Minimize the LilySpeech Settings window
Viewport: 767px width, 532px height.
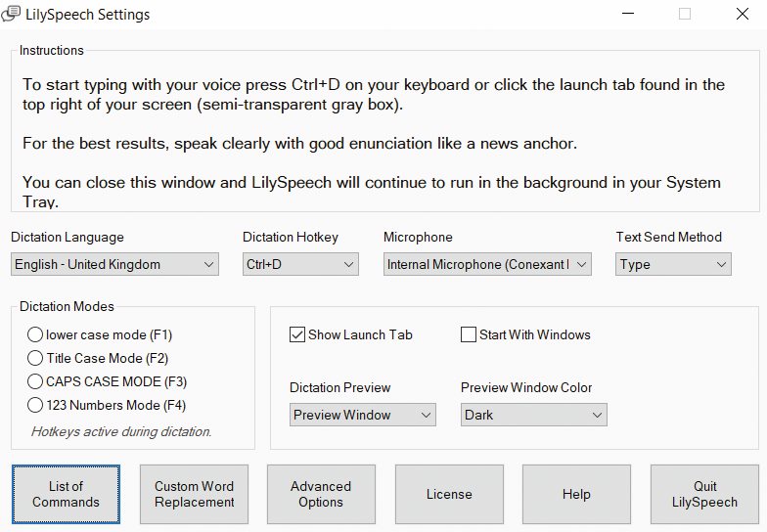click(x=628, y=14)
